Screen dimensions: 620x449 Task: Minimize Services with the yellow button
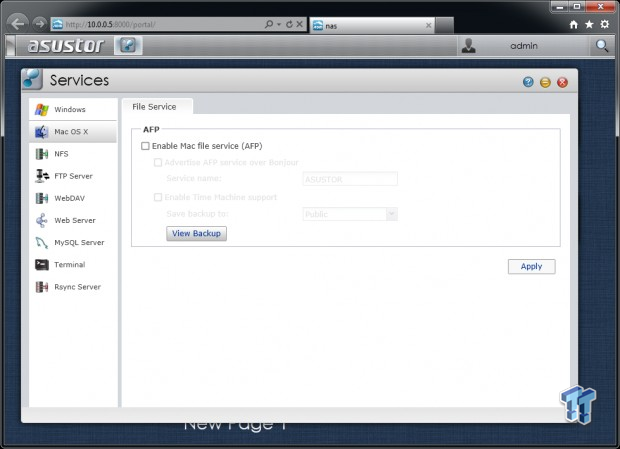coord(545,82)
